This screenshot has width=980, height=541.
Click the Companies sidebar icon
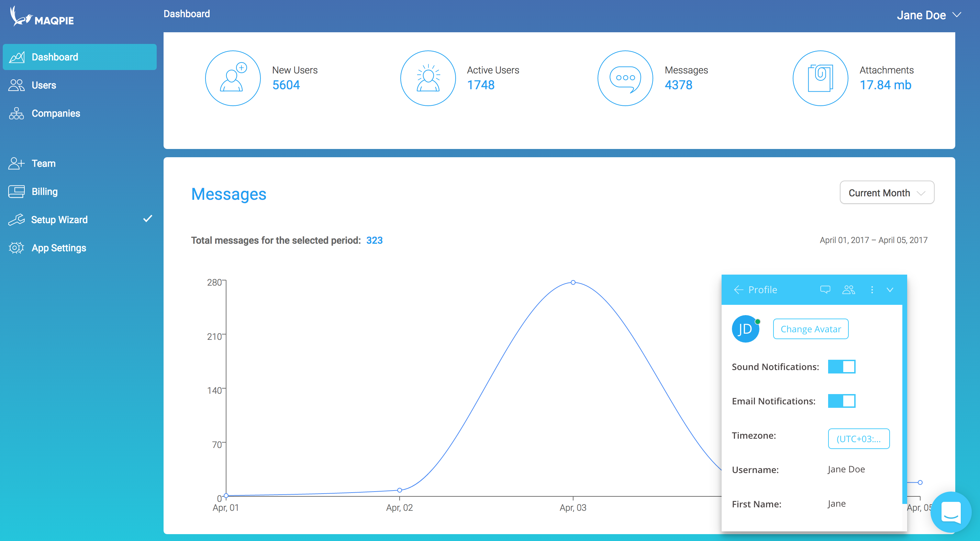pyautogui.click(x=16, y=113)
